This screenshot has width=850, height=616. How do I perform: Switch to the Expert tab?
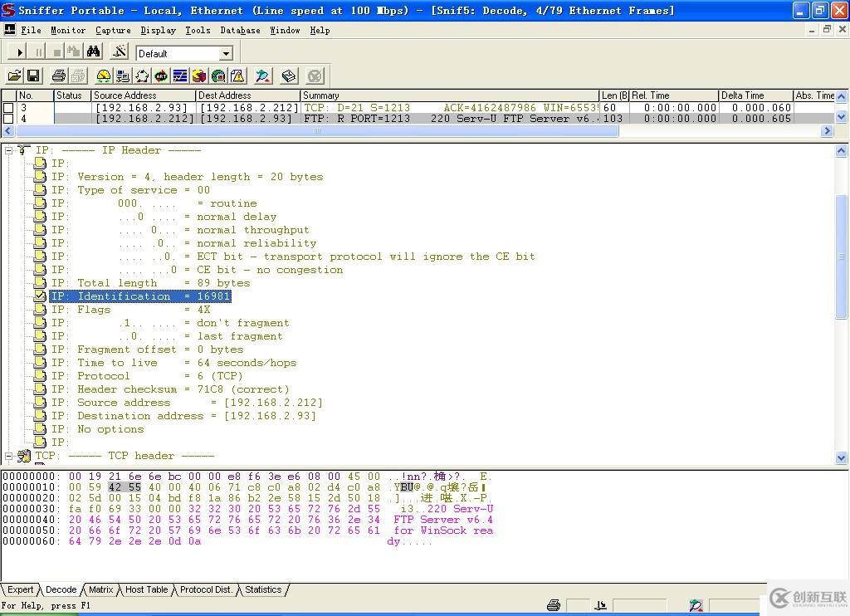(21, 589)
